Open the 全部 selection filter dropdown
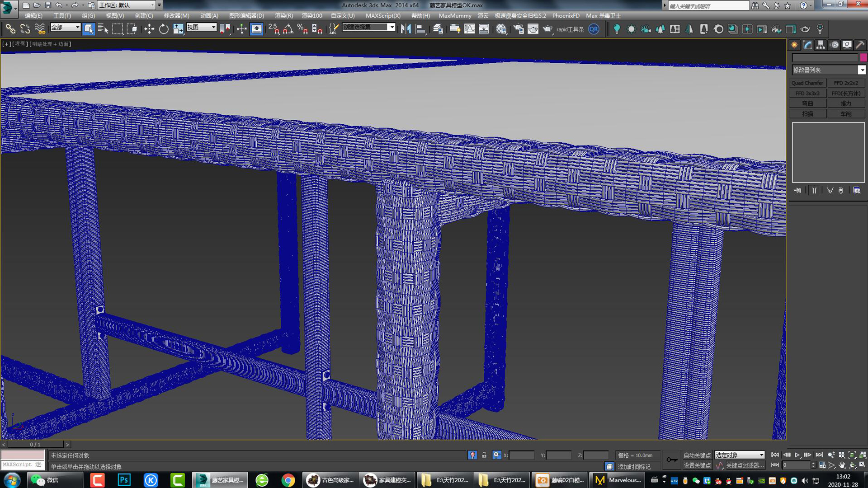 (65, 28)
